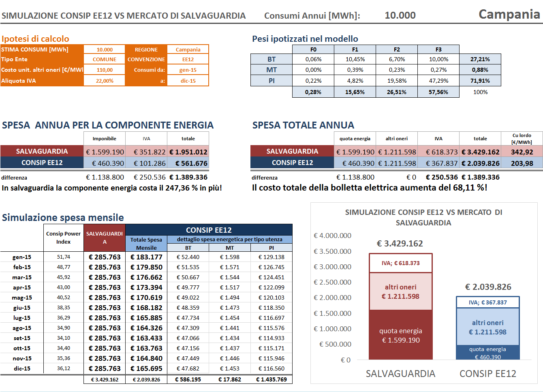Viewport: 543px width, 392px height.
Task: Click set-15 PI value € 114.933
Action: (271, 338)
